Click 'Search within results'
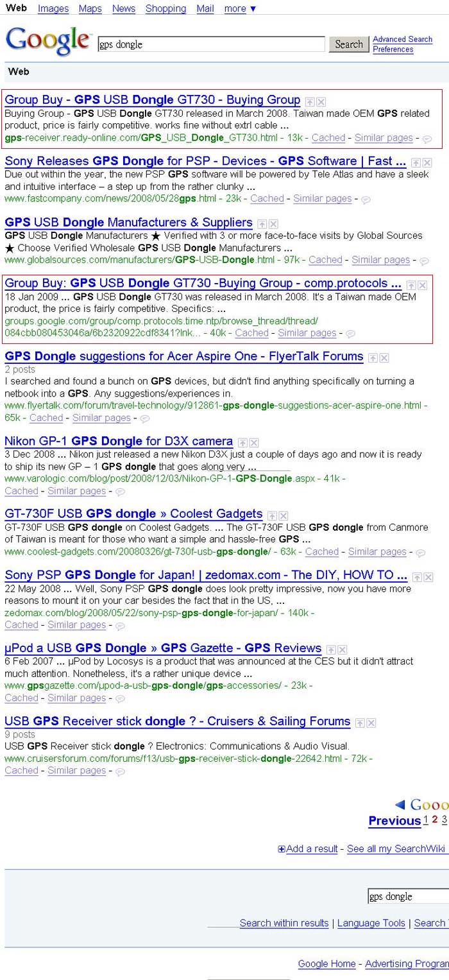Screen dimensions: 449x980 (x=284, y=924)
